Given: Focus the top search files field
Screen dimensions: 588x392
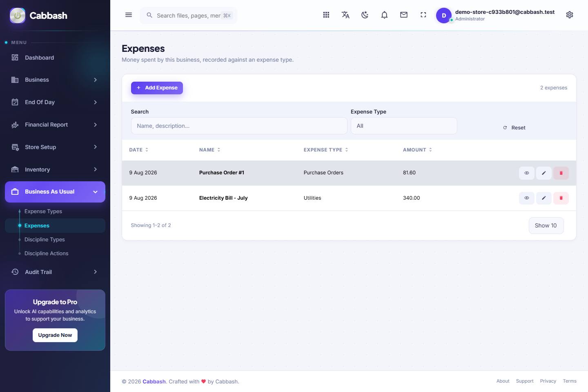Looking at the screenshot, I should coord(188,16).
